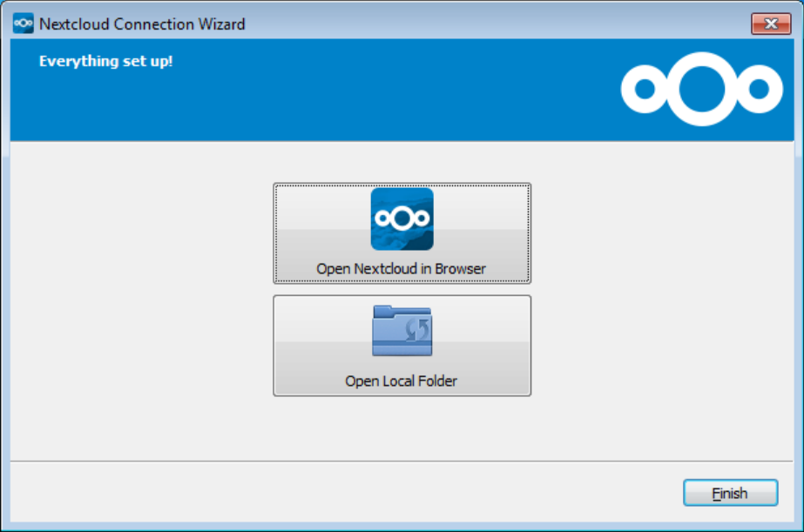Open Local Folder
Viewport: 804px width, 532px height.
[x=402, y=346]
